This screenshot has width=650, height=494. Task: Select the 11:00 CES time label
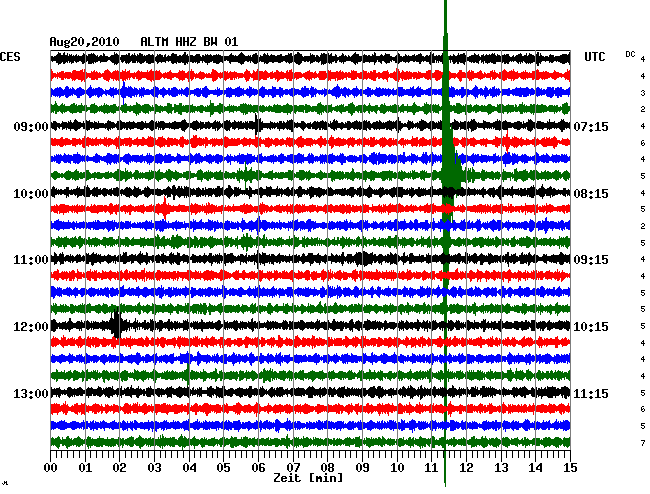[31, 260]
